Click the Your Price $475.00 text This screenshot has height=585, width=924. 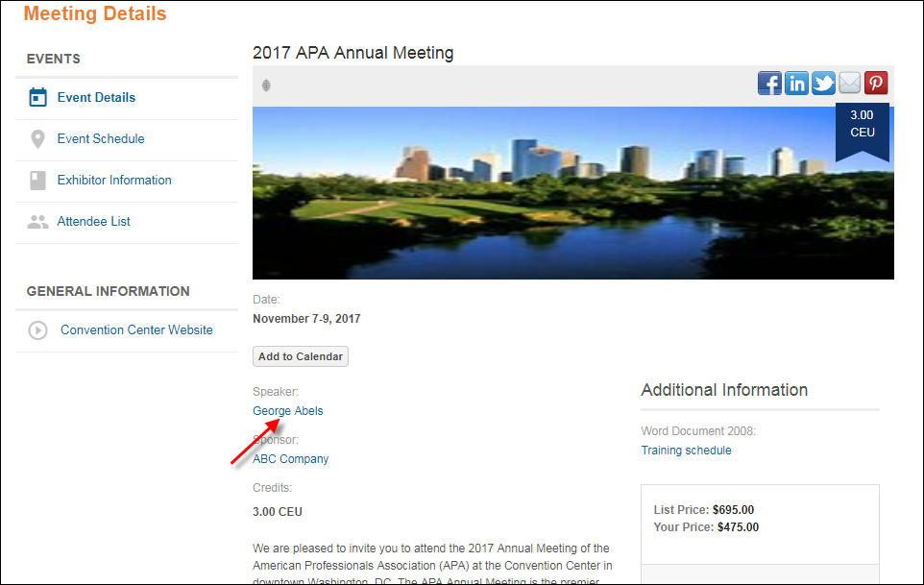pyautogui.click(x=706, y=527)
